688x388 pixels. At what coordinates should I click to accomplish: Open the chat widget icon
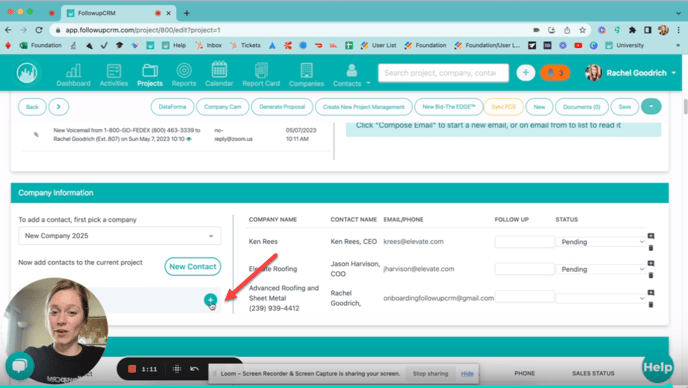click(20, 365)
